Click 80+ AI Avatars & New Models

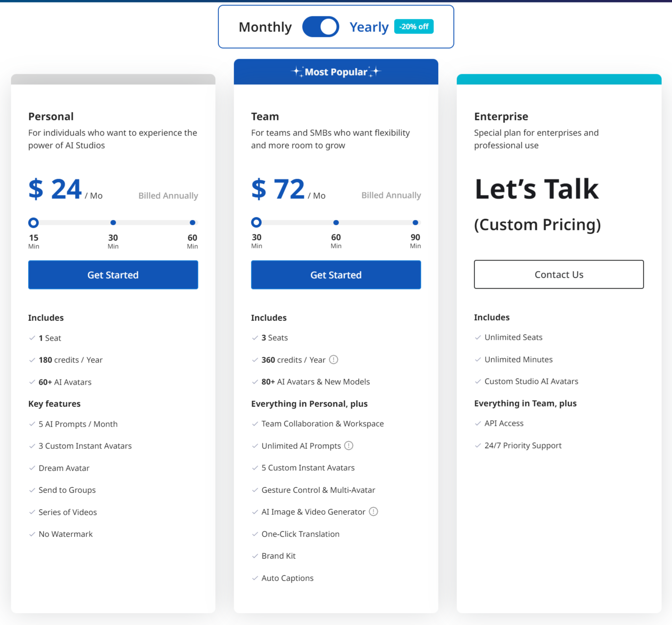pos(316,382)
